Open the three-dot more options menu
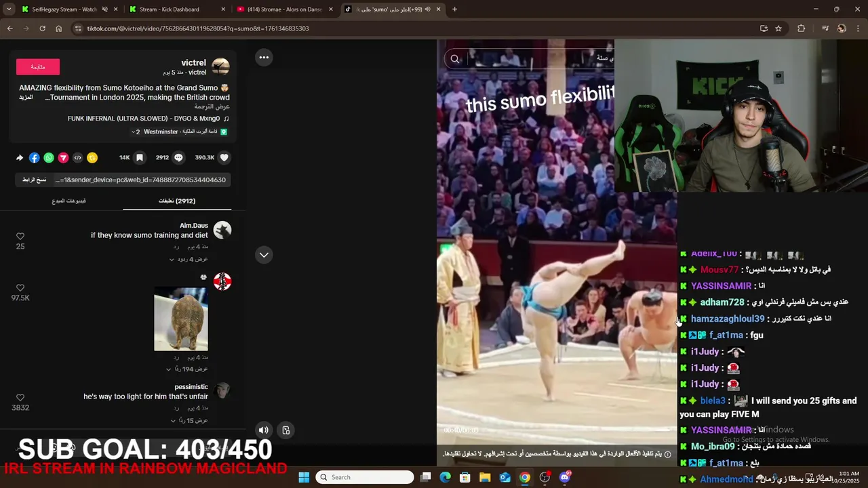Screen dimensions: 868x488 coord(264,58)
